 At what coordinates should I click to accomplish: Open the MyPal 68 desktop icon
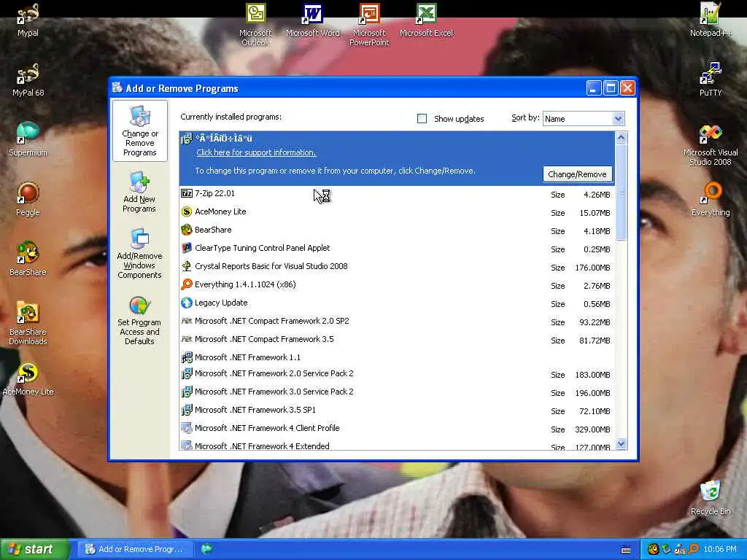28,79
